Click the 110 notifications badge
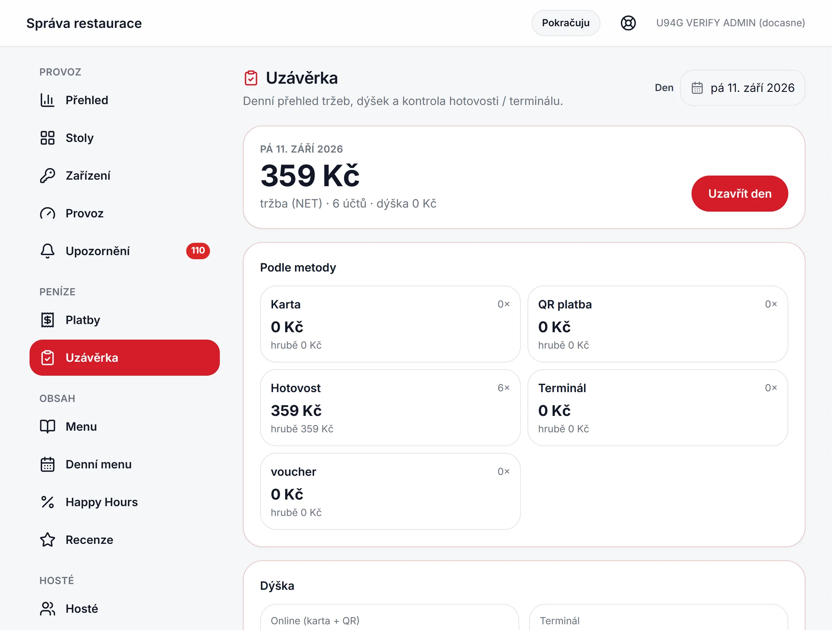This screenshot has width=840, height=630. [x=198, y=251]
